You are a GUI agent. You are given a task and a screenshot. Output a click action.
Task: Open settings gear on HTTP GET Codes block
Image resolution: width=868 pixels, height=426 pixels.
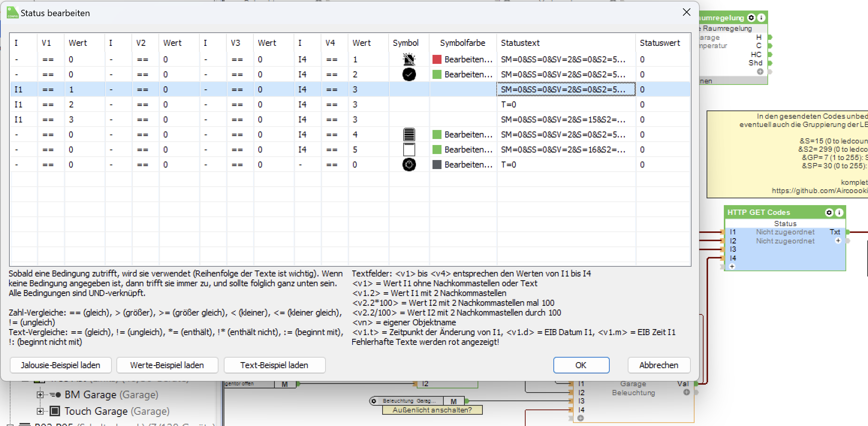coord(829,213)
